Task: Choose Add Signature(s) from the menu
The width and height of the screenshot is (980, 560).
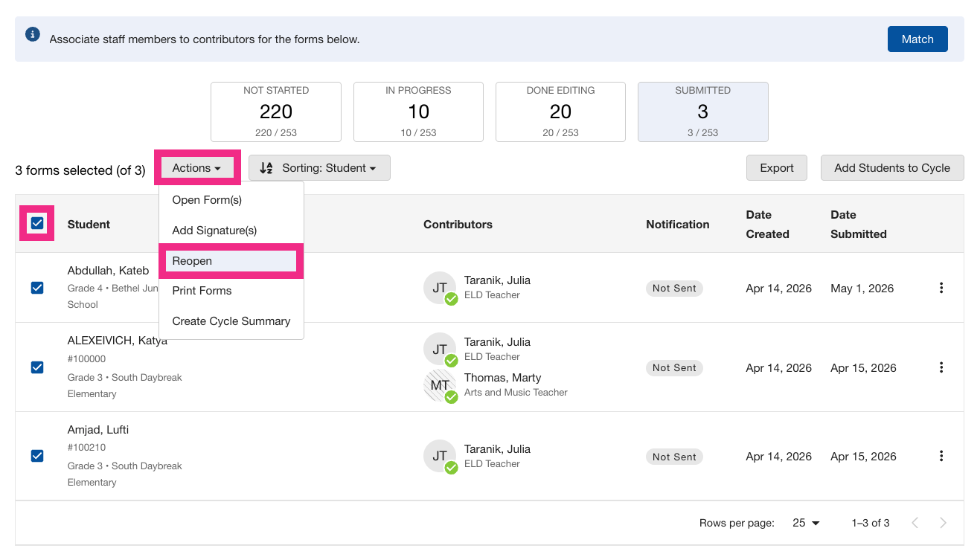Action: click(231, 231)
